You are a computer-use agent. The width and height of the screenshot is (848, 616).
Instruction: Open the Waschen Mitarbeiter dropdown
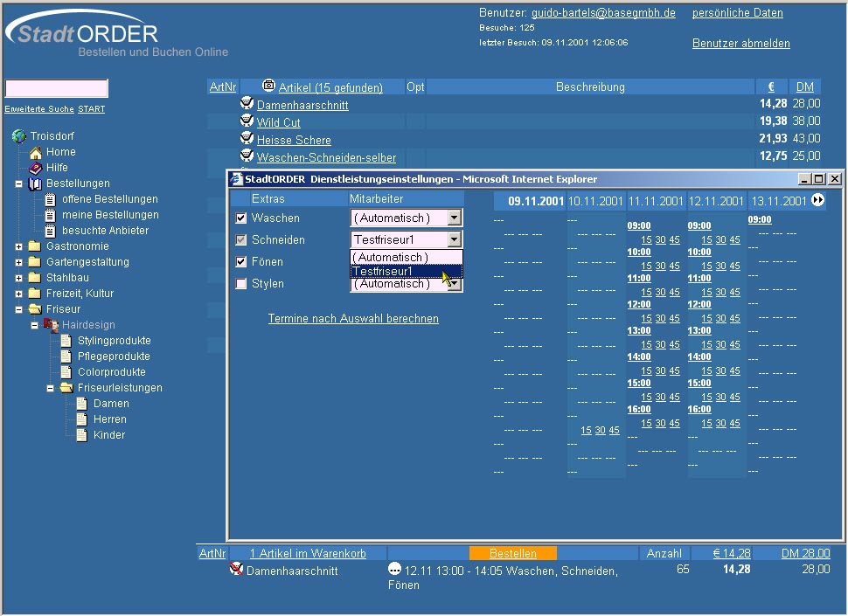[x=453, y=218]
